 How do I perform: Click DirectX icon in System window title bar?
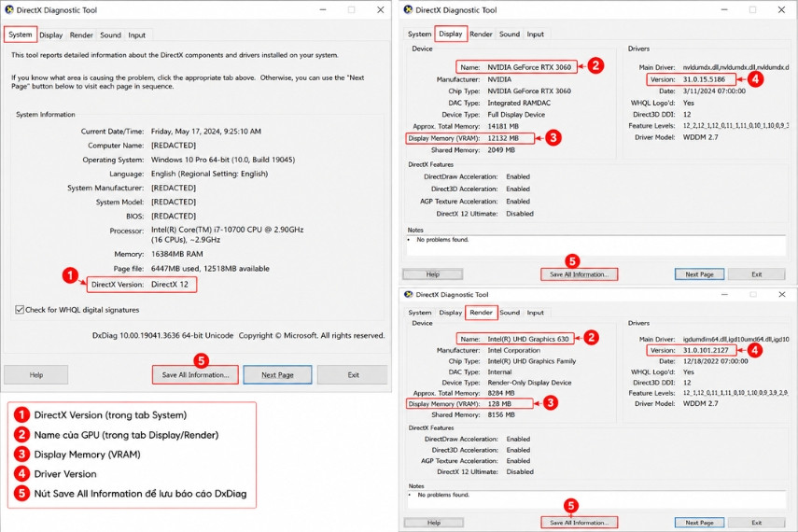[x=9, y=9]
